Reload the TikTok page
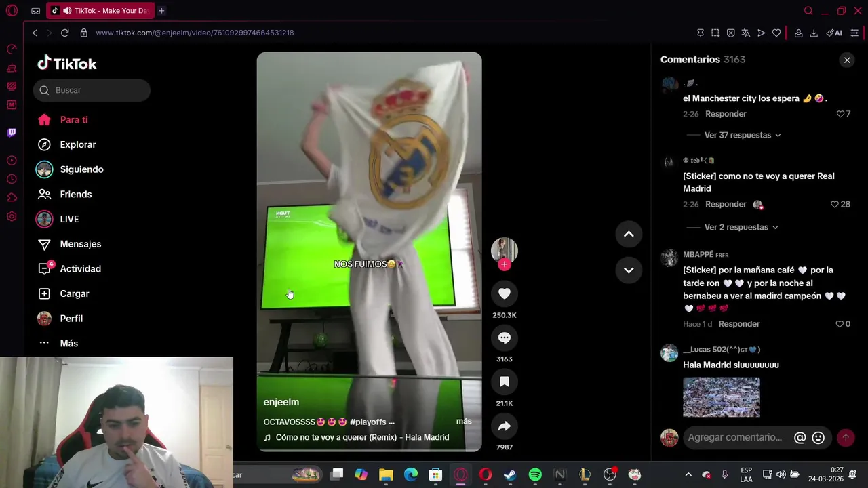This screenshot has width=868, height=488. (64, 33)
